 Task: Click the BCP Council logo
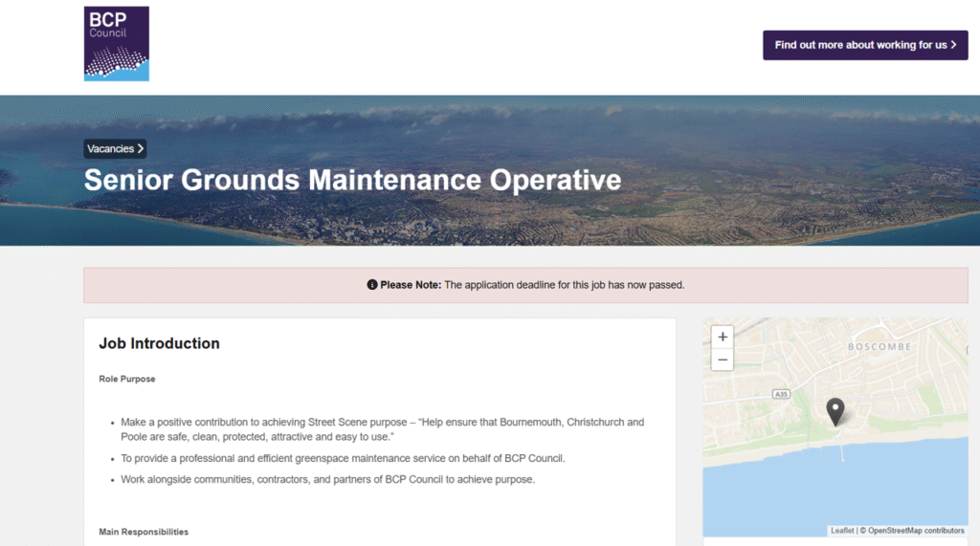coord(116,43)
